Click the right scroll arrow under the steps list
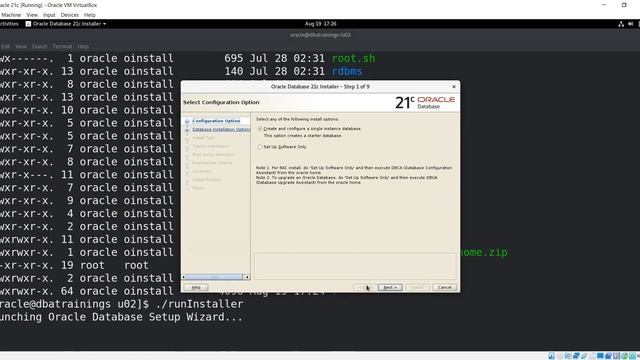The width and height of the screenshot is (640, 360). pos(247,277)
